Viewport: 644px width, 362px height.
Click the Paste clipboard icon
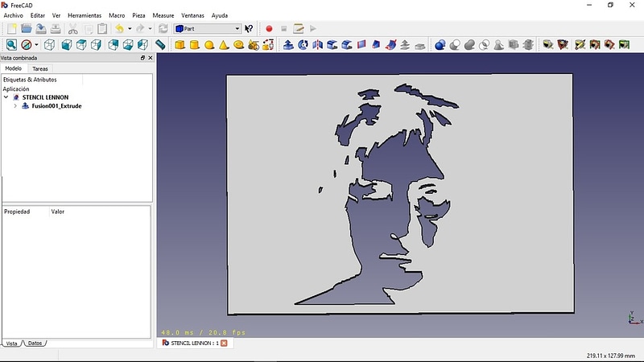[x=102, y=29]
